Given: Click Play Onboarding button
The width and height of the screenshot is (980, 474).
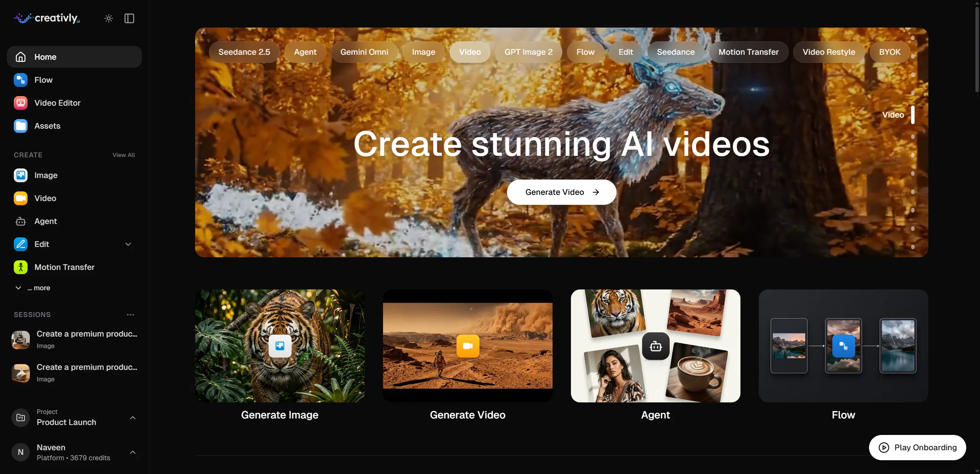Looking at the screenshot, I should click(917, 447).
